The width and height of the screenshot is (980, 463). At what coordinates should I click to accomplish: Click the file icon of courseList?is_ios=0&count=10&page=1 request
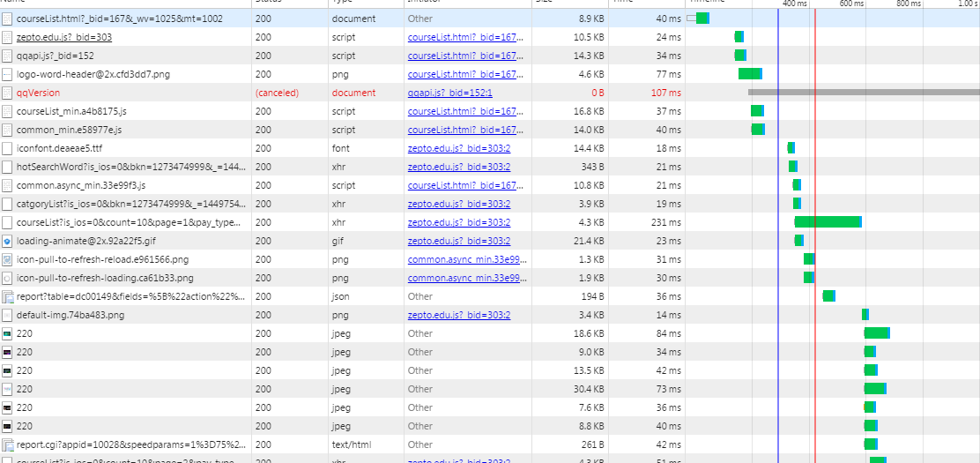[x=7, y=223]
